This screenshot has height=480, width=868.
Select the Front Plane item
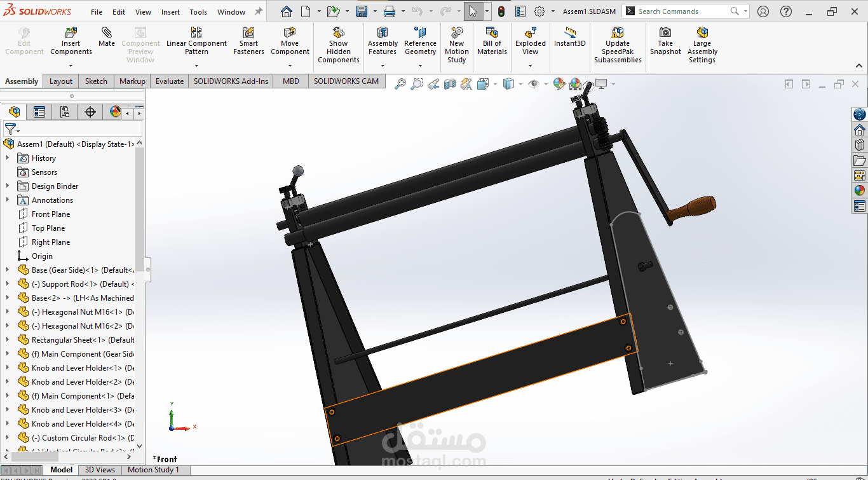(51, 214)
